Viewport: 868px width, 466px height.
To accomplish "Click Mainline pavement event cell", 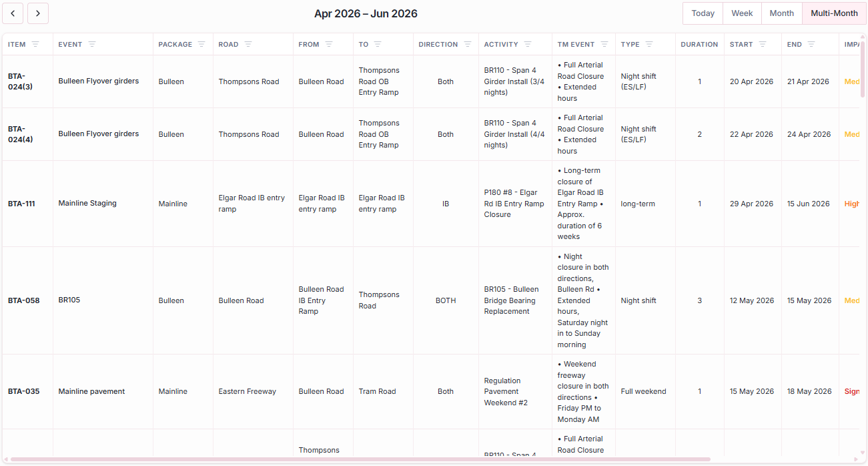I will click(x=91, y=391).
